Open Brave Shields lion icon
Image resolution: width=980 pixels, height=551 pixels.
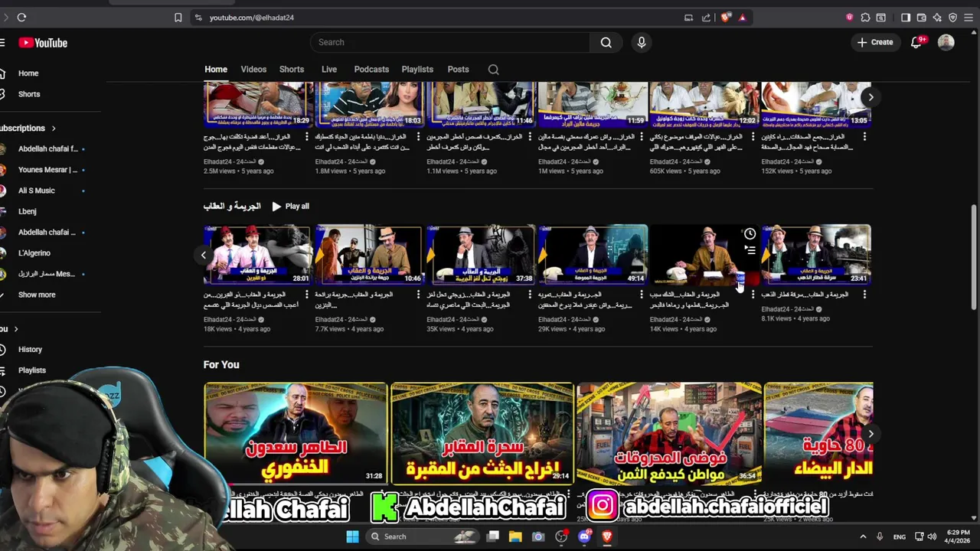[x=725, y=18]
